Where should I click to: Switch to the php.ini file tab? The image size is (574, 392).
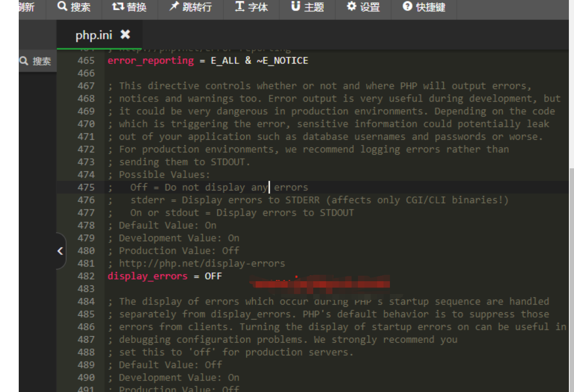(93, 35)
